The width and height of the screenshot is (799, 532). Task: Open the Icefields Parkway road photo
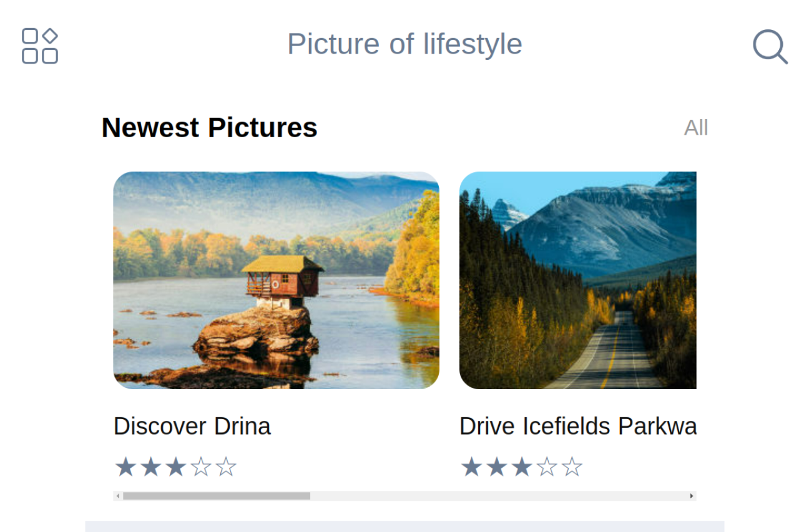tap(577, 280)
